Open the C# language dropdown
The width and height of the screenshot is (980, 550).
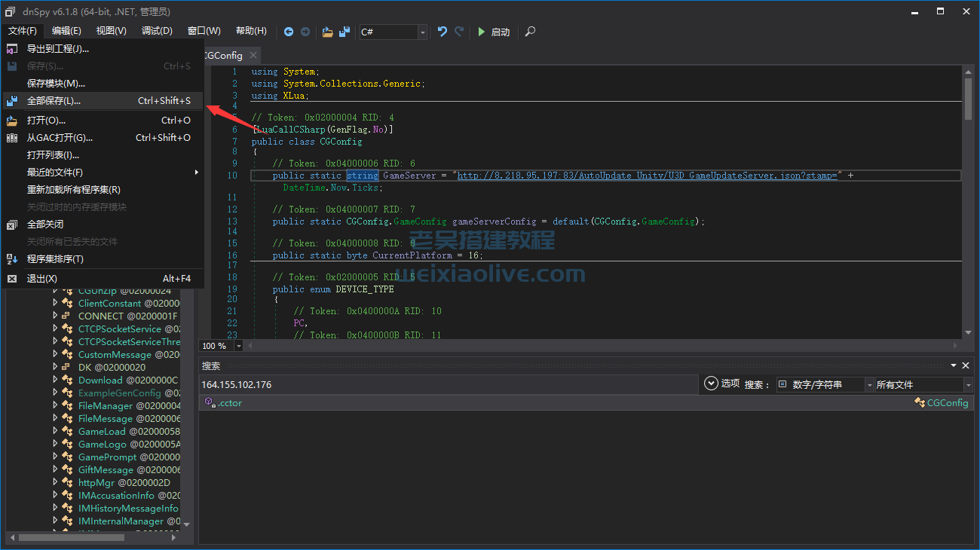422,32
